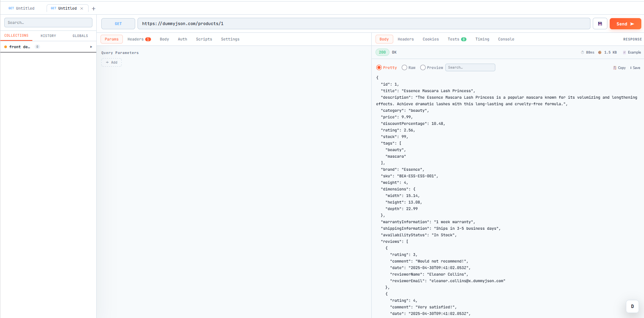The height and width of the screenshot is (318, 644).
Task: Open the response Timing tab
Action: coord(482,39)
